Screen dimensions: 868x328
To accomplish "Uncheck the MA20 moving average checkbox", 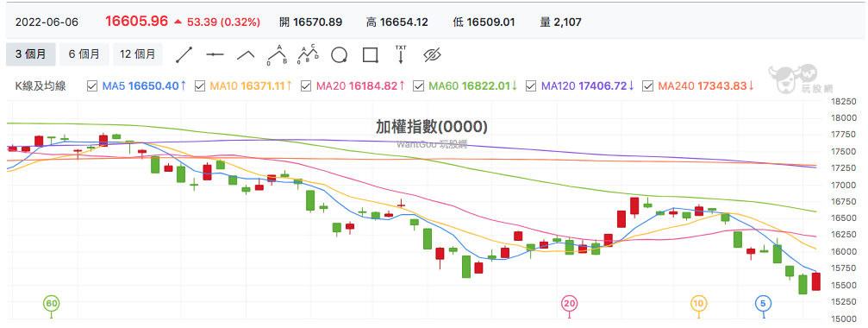I will point(305,85).
